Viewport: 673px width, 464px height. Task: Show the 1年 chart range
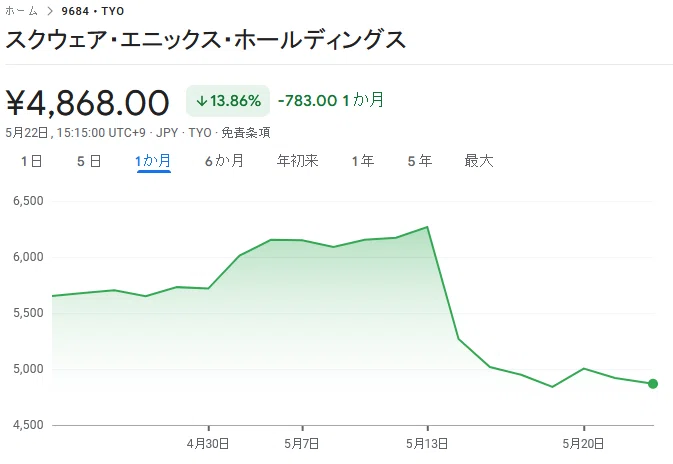coord(363,161)
